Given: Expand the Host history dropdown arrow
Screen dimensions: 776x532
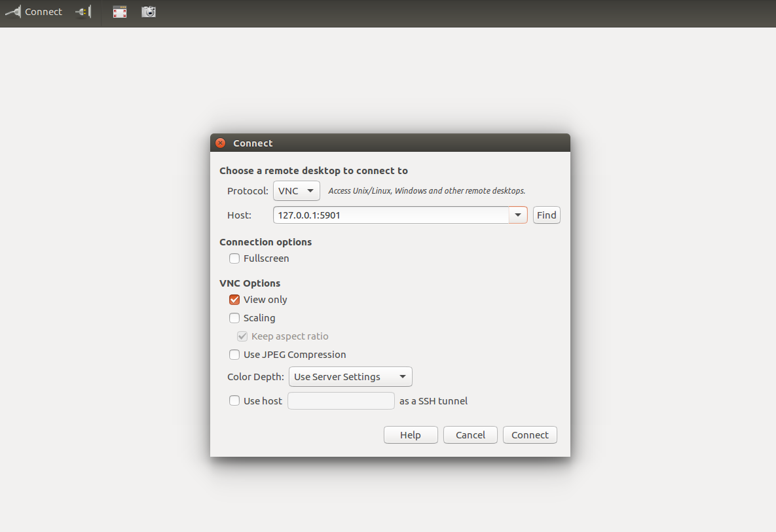Looking at the screenshot, I should pos(518,215).
